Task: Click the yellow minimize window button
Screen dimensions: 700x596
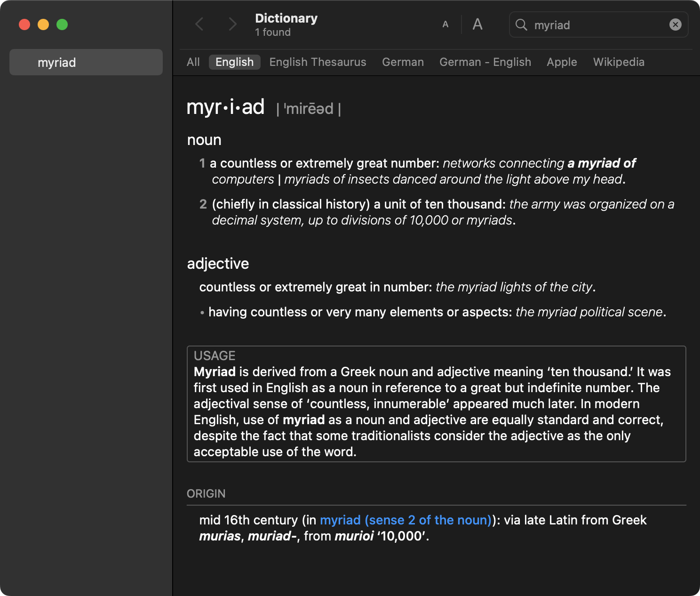Action: tap(43, 24)
